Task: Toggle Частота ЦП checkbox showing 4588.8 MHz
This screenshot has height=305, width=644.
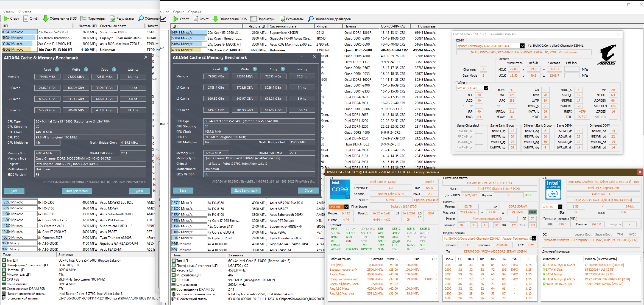Action: 174,270
